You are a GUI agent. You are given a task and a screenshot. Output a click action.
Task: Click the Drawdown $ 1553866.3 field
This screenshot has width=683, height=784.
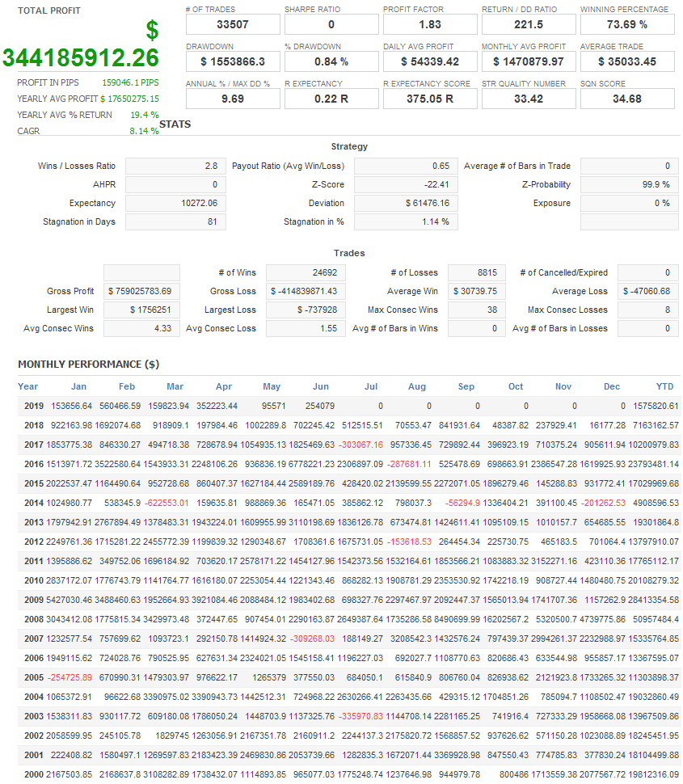click(x=233, y=61)
